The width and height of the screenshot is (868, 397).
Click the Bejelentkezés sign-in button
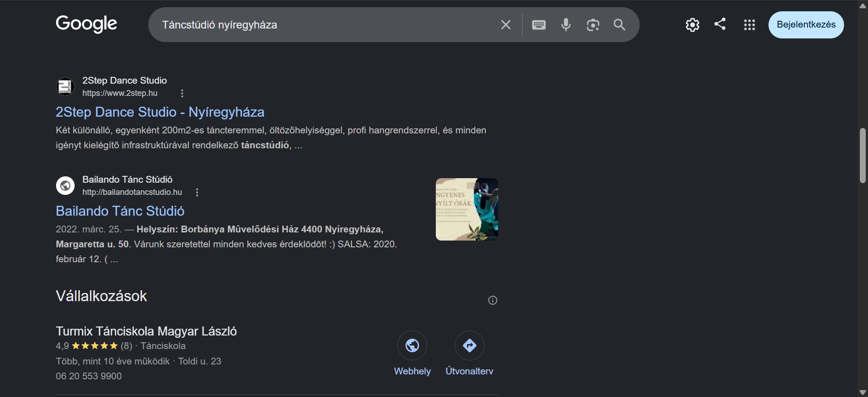806,25
